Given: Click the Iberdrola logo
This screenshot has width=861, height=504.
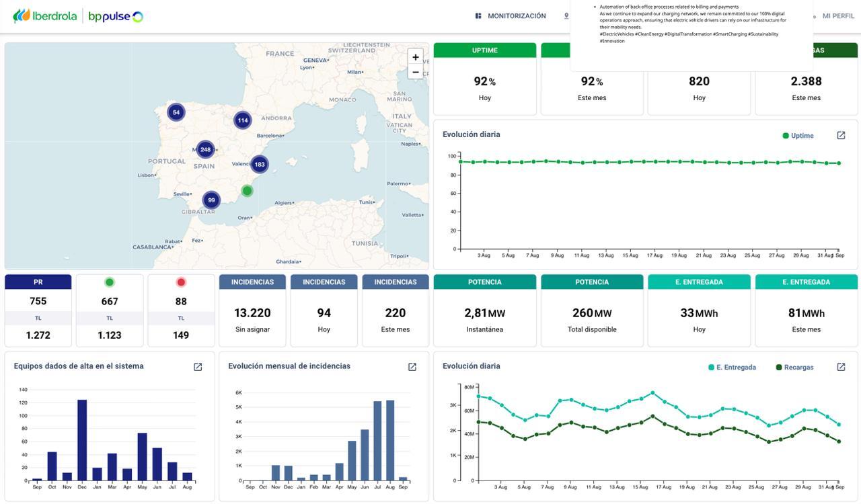Looking at the screenshot, I should tap(45, 16).
